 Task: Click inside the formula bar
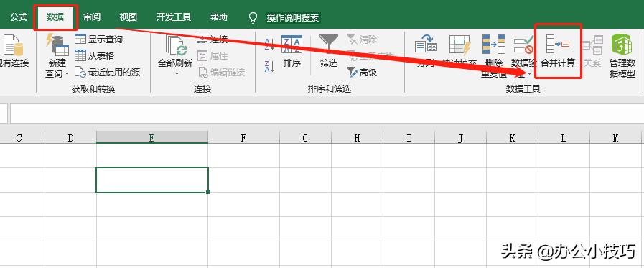(x=327, y=114)
